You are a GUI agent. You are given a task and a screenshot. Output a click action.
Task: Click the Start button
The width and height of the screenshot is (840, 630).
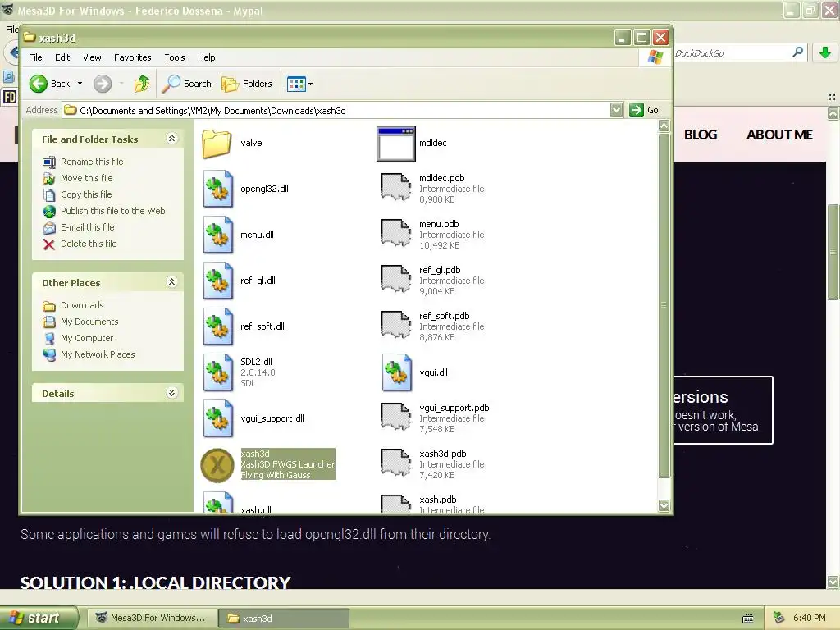tap(38, 618)
